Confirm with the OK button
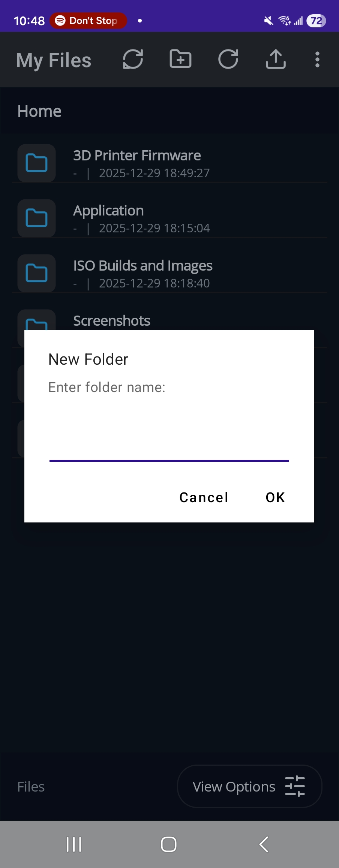The height and width of the screenshot is (868, 339). pyautogui.click(x=275, y=497)
